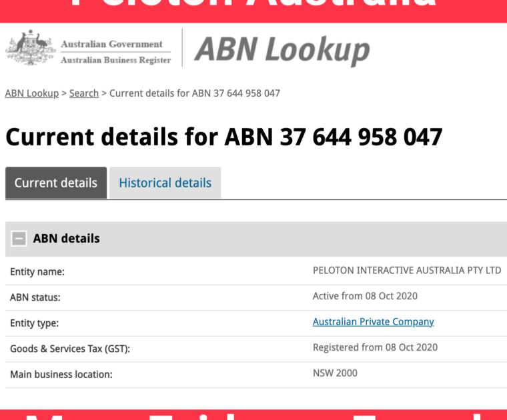This screenshot has height=420, width=507.
Task: Switch to the Historical details tab
Action: click(165, 183)
